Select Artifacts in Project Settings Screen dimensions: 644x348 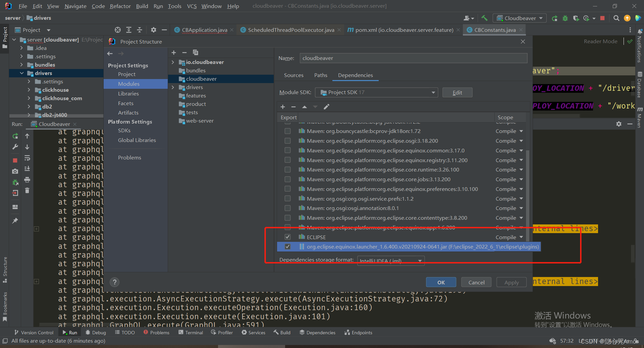pyautogui.click(x=128, y=113)
